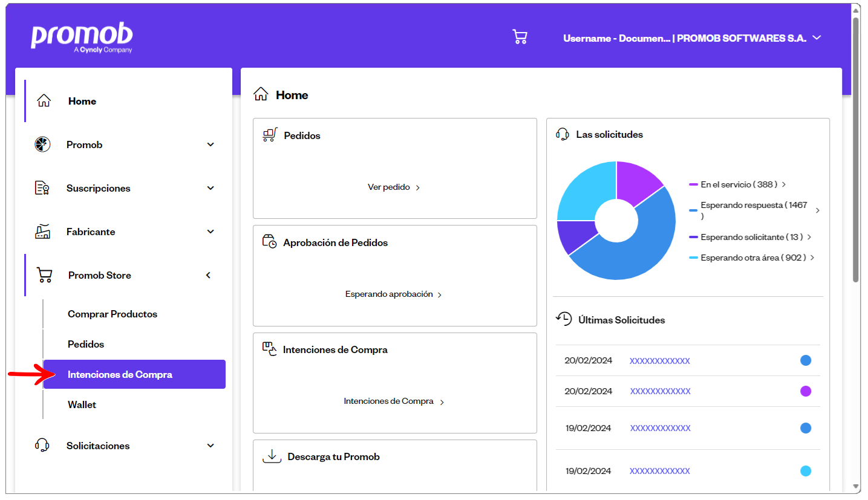Open second 20/02/2024 request link
868x500 pixels.
point(661,391)
